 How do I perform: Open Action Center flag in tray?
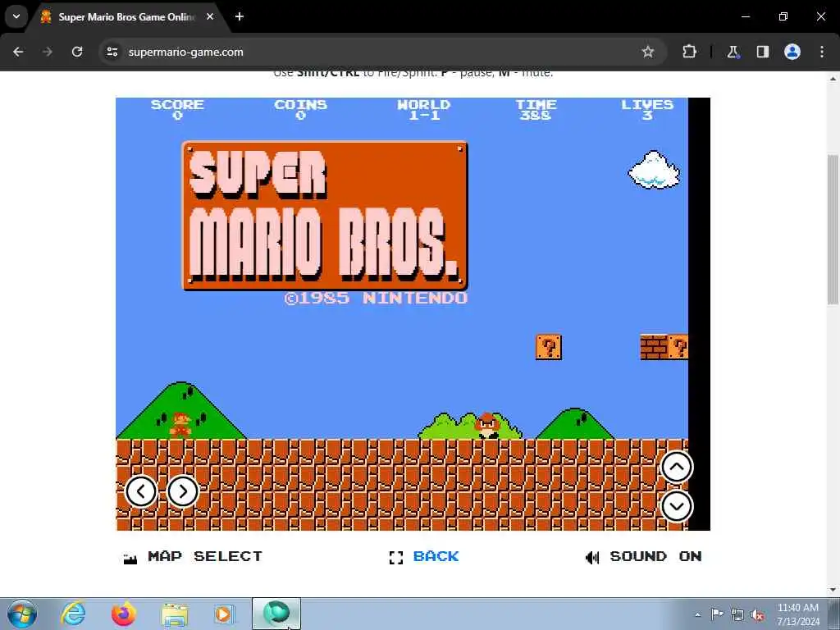tap(717, 614)
